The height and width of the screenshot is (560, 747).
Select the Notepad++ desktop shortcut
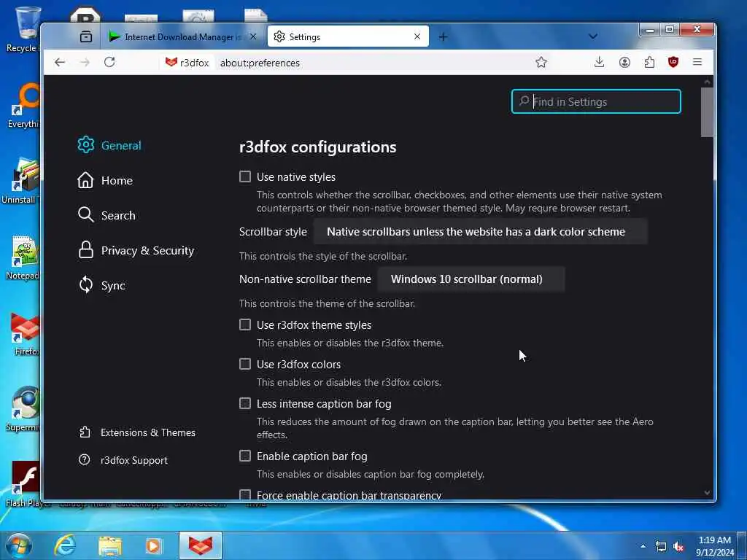click(x=23, y=257)
